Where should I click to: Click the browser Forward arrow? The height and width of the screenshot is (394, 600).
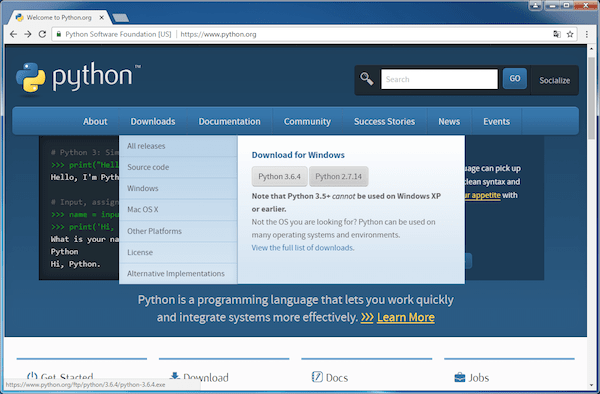tap(28, 34)
